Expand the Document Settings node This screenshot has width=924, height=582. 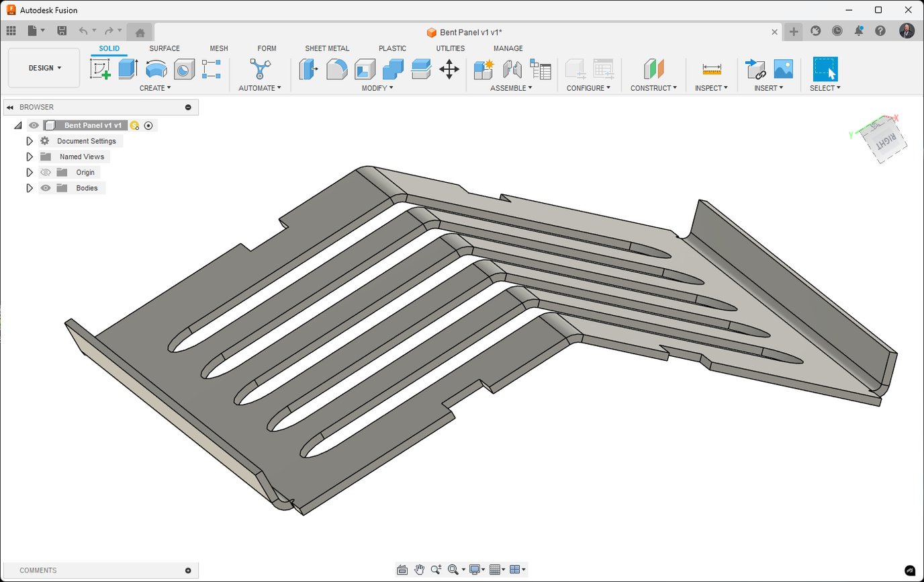pyautogui.click(x=29, y=140)
